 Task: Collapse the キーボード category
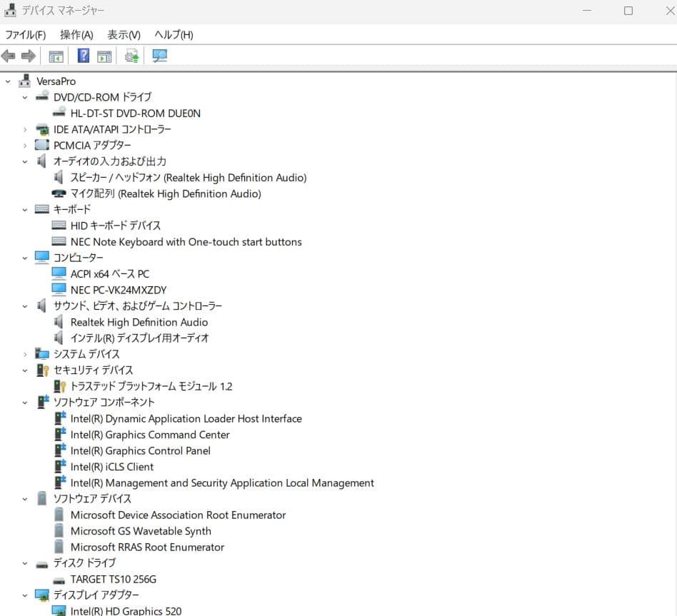[x=24, y=209]
